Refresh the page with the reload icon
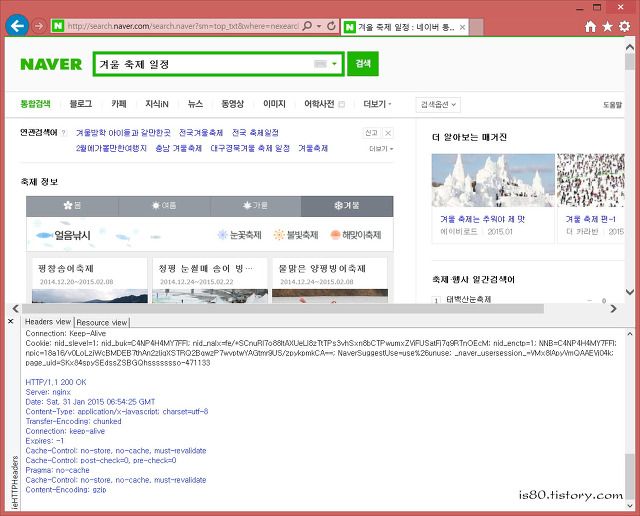The width and height of the screenshot is (640, 516). click(x=331, y=26)
